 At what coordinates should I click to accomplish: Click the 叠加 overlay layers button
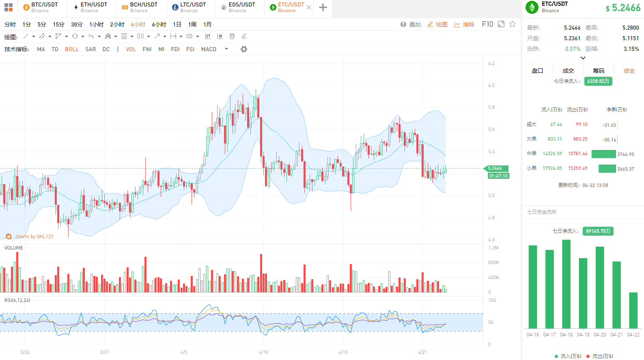(411, 24)
